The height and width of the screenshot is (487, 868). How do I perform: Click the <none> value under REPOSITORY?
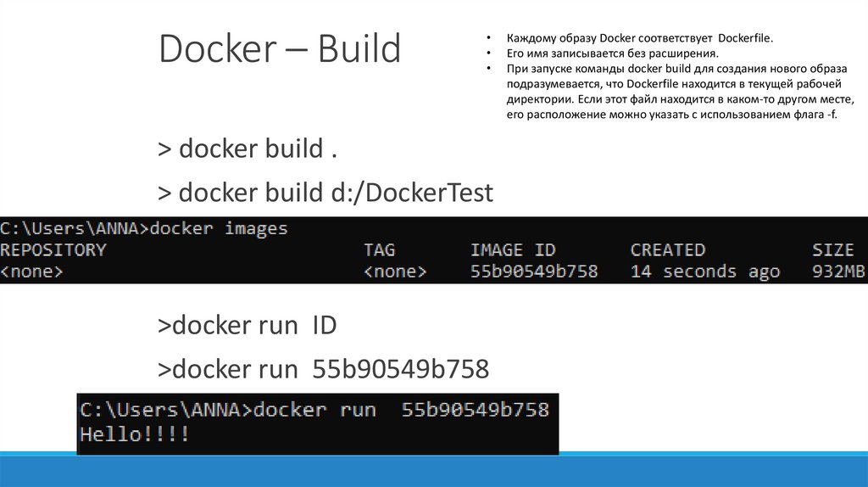pos(31,271)
